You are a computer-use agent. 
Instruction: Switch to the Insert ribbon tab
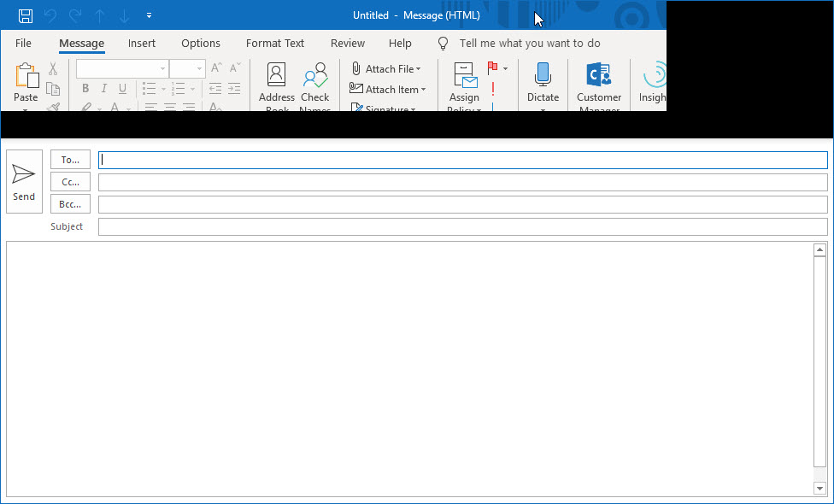point(142,43)
